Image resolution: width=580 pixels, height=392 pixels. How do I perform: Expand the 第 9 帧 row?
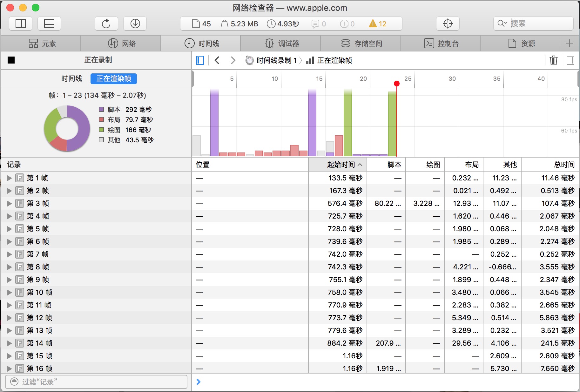coord(10,280)
